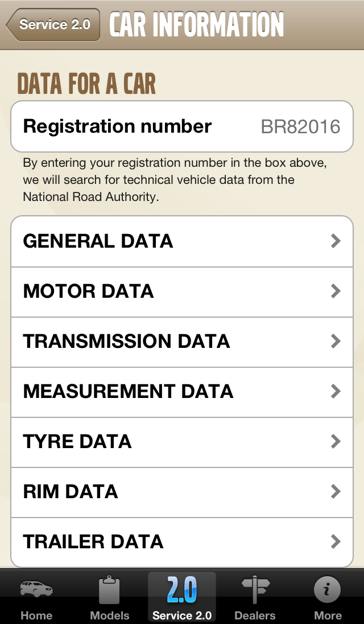Go back to Service 2.0
This screenshot has width=364, height=624.
54,24
